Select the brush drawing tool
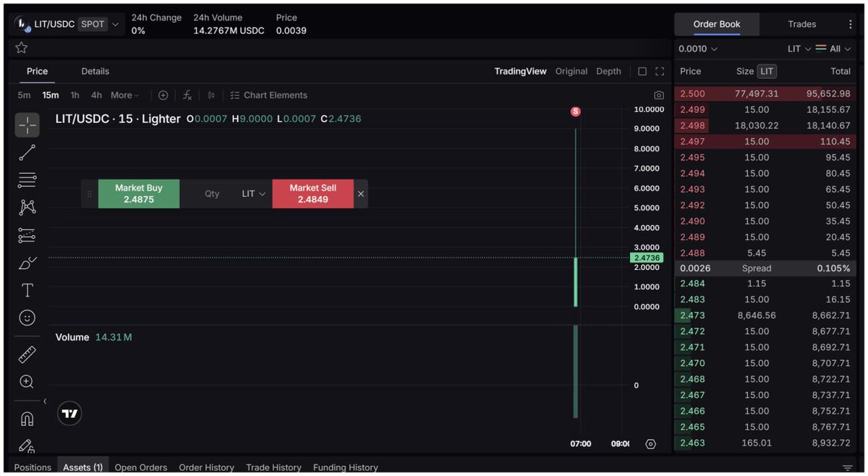The width and height of the screenshot is (868, 476). click(27, 263)
